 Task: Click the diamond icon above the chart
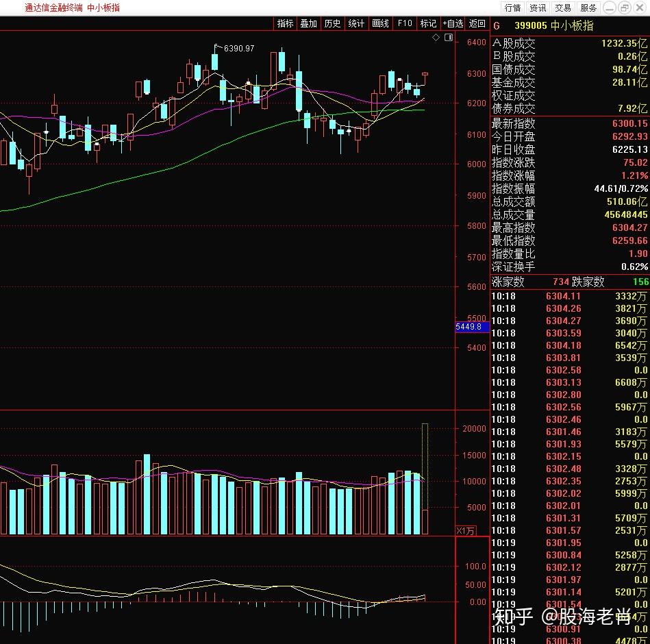(436, 38)
